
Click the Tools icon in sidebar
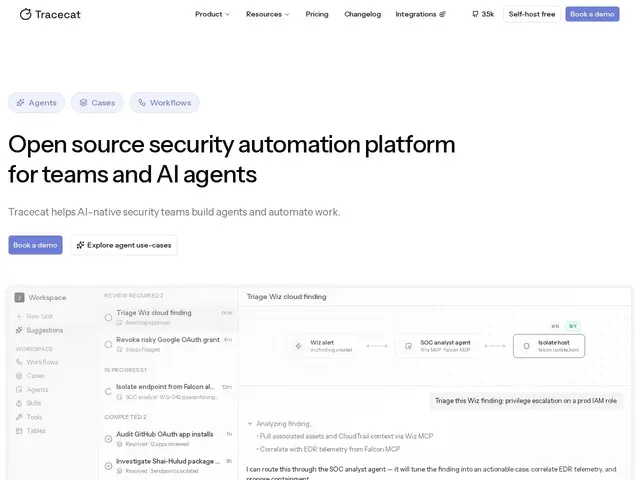tap(19, 417)
